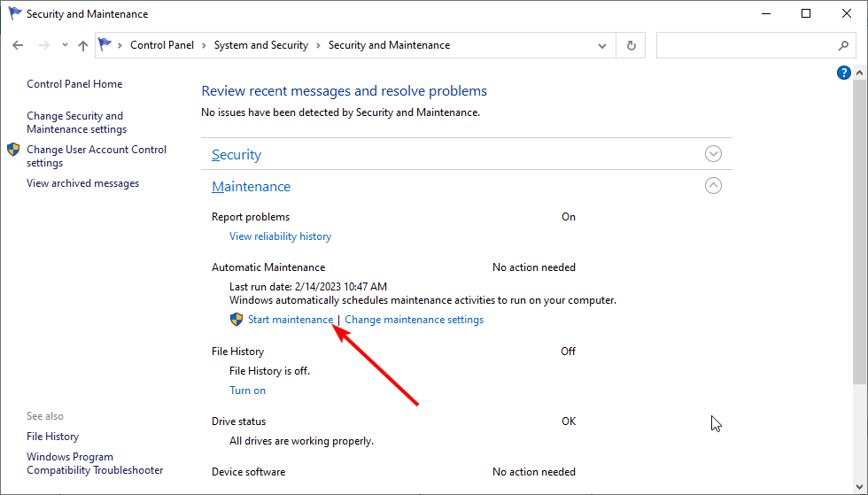Click the address bar flag icon
The width and height of the screenshot is (868, 495).
point(105,44)
